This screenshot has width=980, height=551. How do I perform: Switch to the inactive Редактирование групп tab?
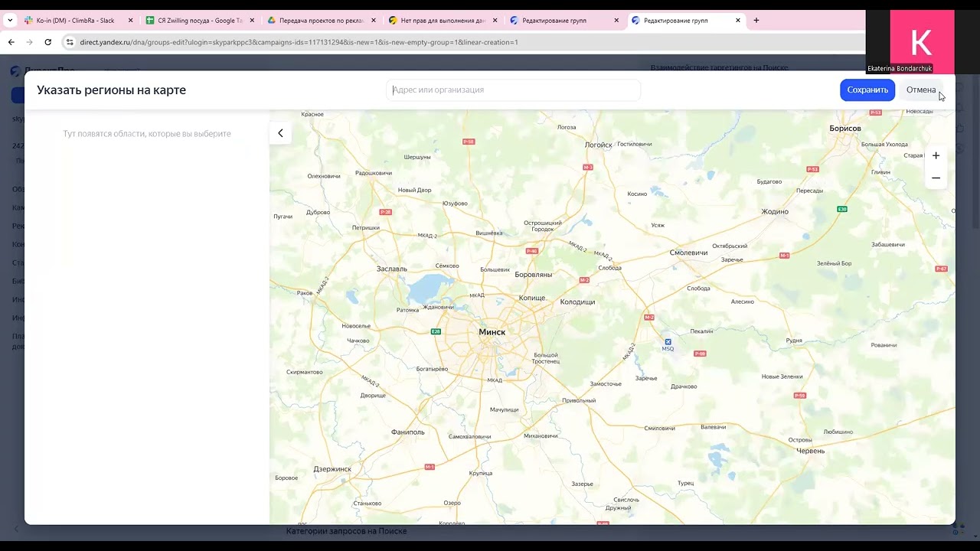click(x=565, y=21)
